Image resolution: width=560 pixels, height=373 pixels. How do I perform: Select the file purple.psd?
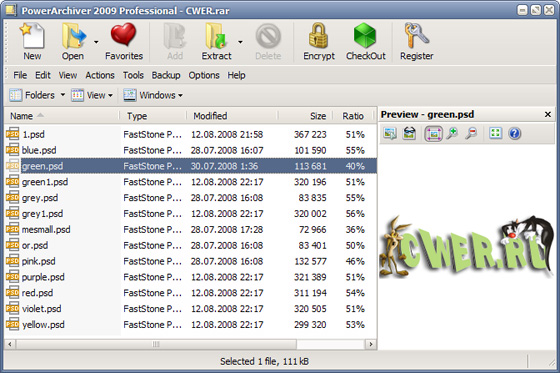point(43,277)
